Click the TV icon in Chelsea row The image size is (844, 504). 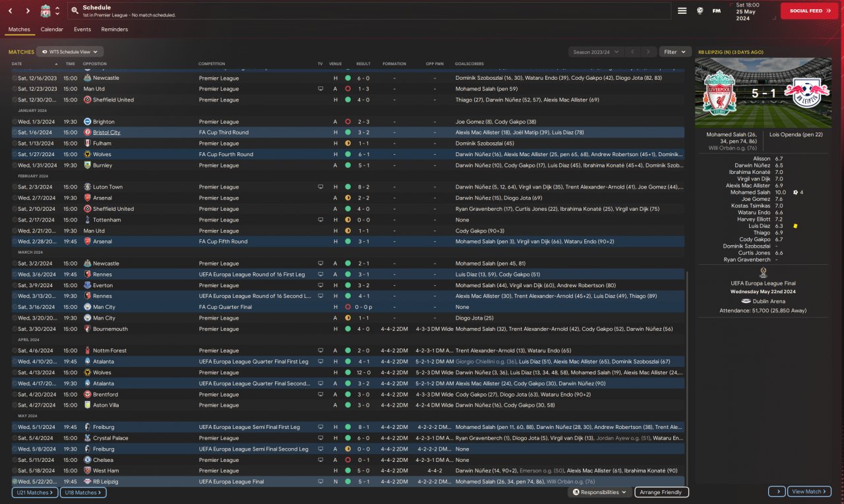(320, 460)
